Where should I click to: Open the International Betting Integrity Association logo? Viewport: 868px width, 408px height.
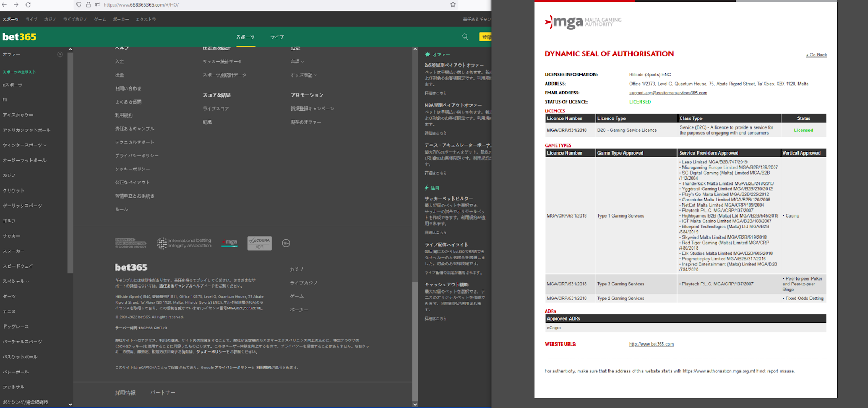pos(184,243)
